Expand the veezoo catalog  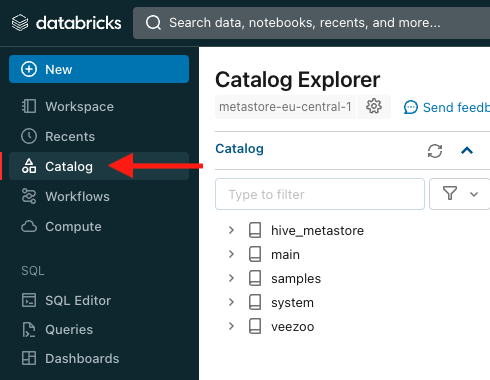231,326
